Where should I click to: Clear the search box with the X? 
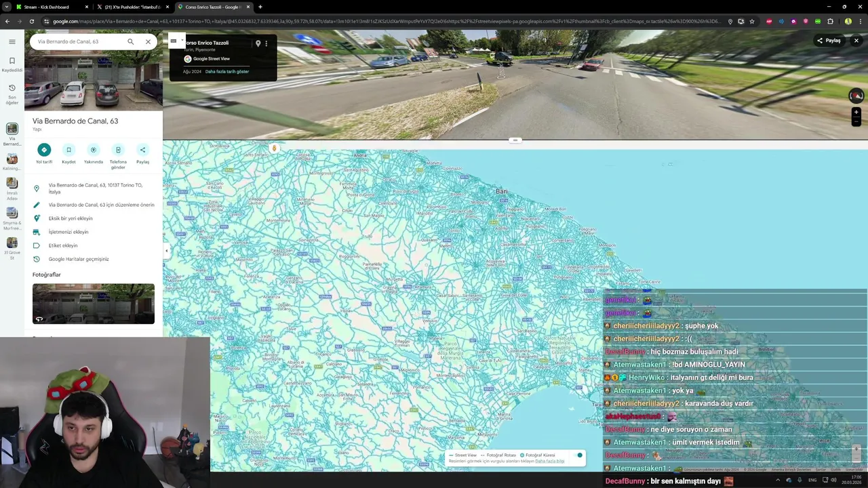pos(148,41)
